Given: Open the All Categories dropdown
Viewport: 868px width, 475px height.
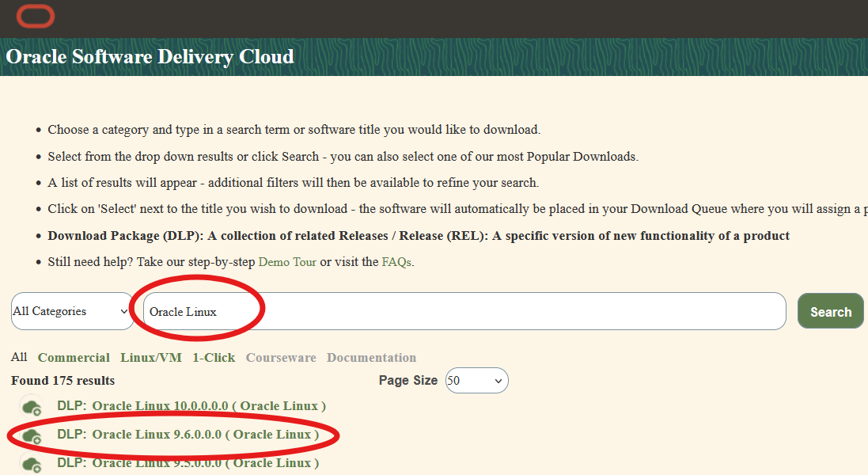Looking at the screenshot, I should [71, 310].
